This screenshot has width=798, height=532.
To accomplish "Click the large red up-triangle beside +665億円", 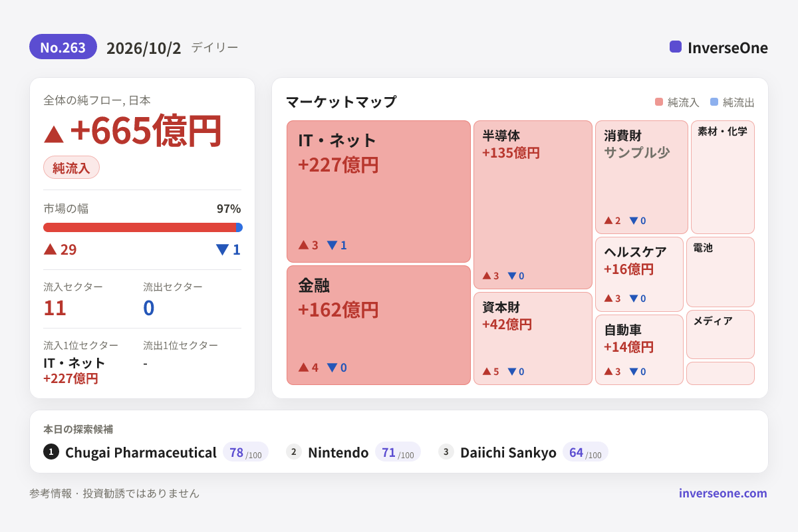I will (x=54, y=134).
